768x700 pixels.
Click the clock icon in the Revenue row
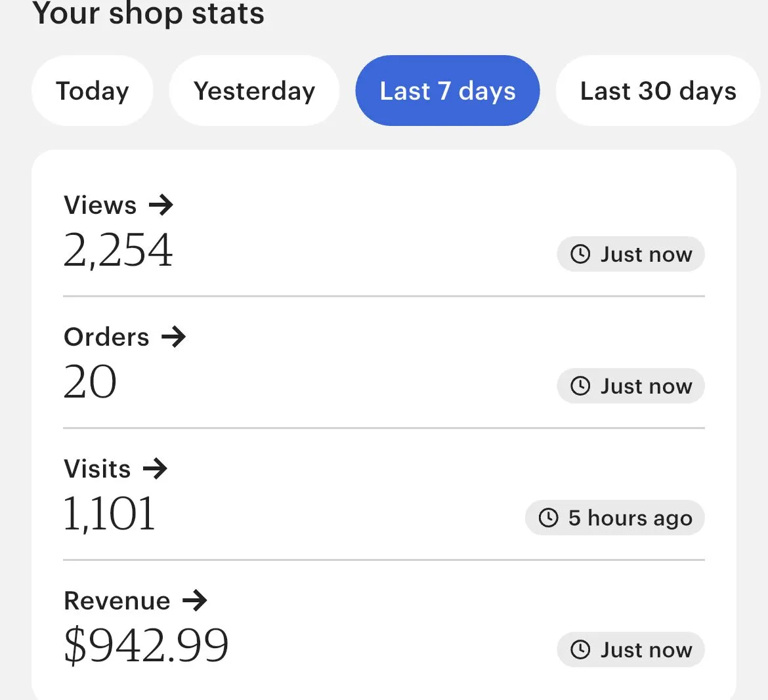coord(580,649)
